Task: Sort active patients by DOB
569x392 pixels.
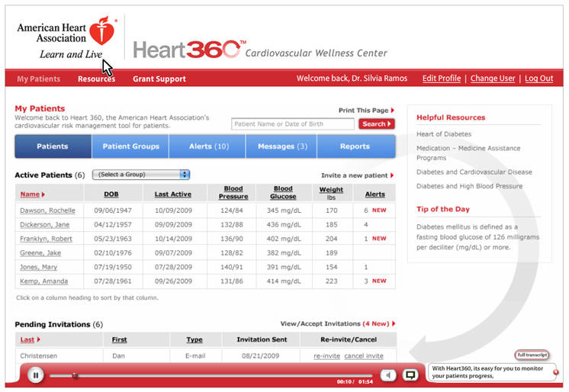Action: pos(111,194)
